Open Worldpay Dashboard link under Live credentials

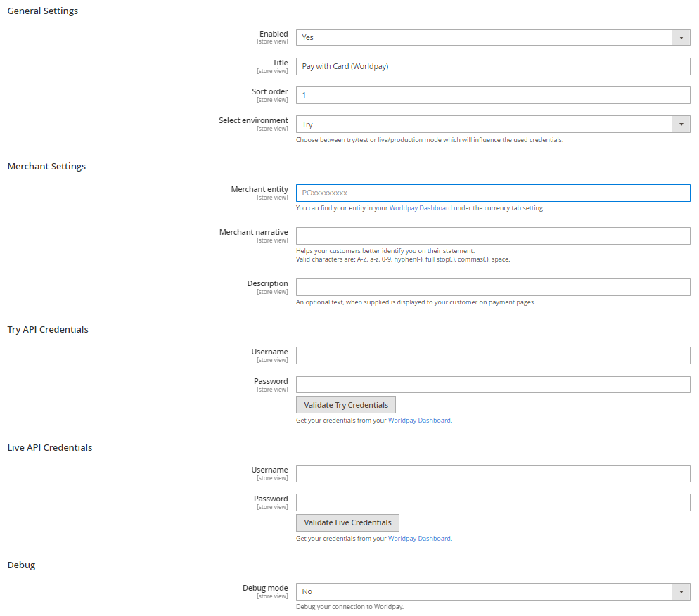click(419, 539)
